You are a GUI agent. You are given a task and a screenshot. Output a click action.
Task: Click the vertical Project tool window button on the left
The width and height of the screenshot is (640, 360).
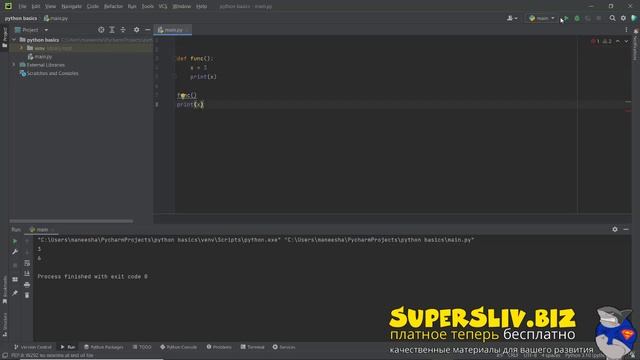coord(4,38)
